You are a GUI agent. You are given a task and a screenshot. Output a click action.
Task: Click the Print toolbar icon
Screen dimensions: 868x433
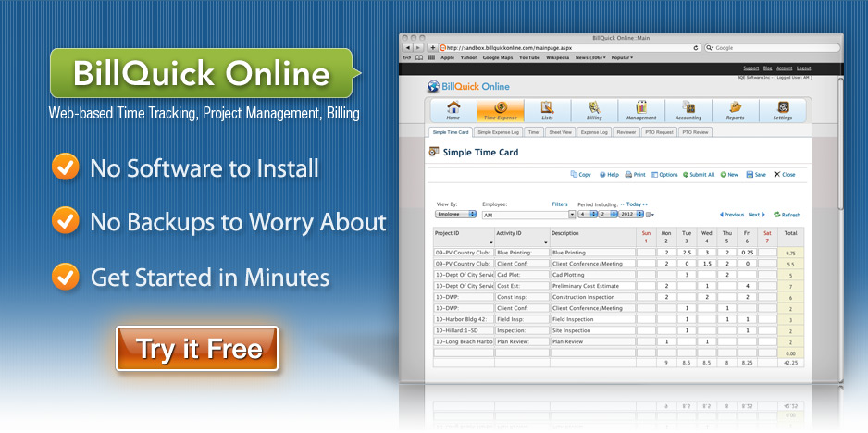click(628, 175)
